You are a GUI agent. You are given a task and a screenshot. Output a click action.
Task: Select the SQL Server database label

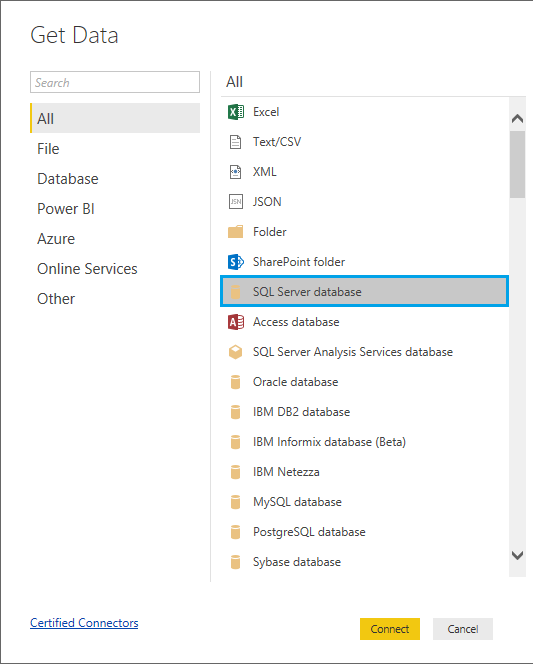pyautogui.click(x=307, y=292)
